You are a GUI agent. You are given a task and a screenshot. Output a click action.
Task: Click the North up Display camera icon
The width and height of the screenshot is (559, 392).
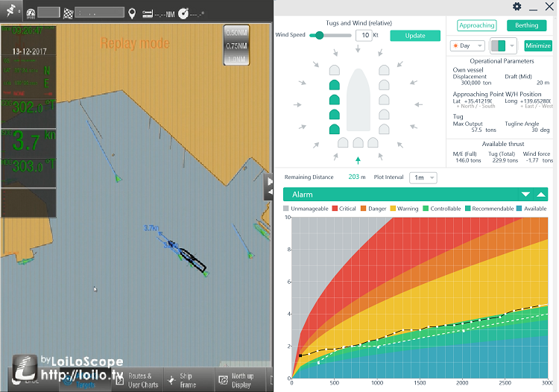click(x=223, y=380)
